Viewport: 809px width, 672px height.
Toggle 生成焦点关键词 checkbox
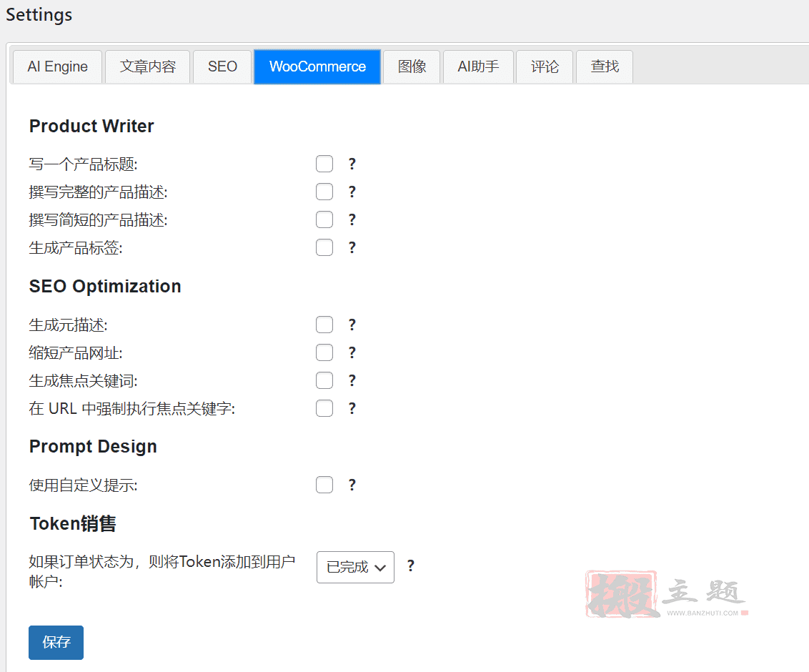pos(324,381)
